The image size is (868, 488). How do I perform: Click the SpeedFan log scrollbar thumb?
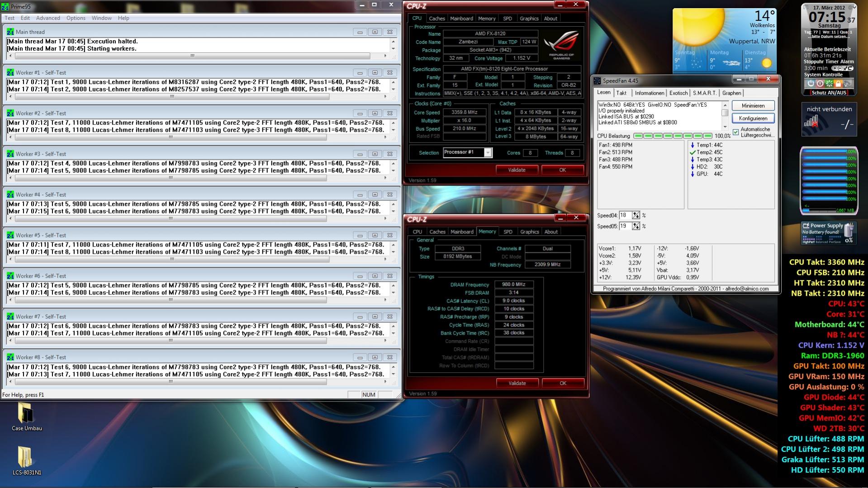[x=725, y=113]
